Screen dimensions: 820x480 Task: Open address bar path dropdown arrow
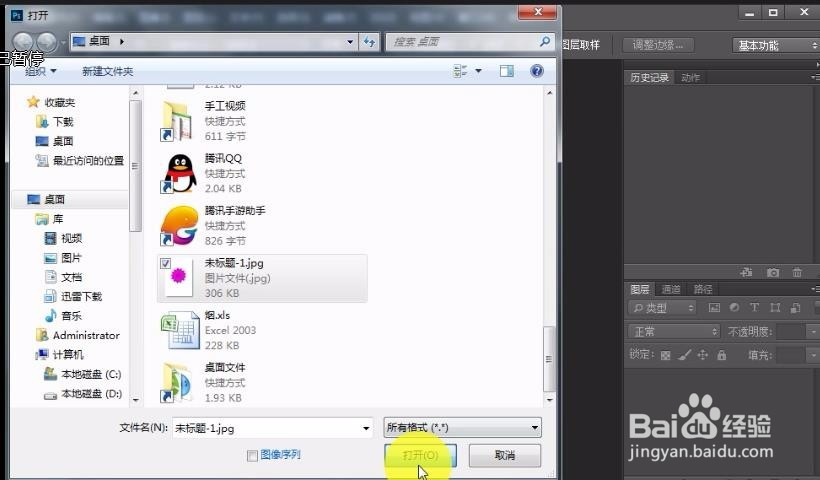(x=350, y=42)
